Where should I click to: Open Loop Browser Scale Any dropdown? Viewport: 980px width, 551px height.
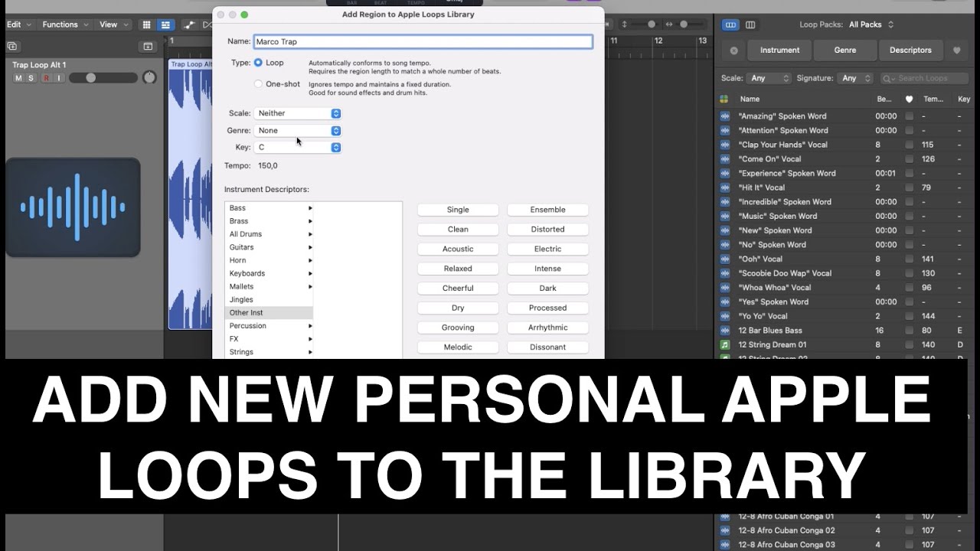[769, 78]
